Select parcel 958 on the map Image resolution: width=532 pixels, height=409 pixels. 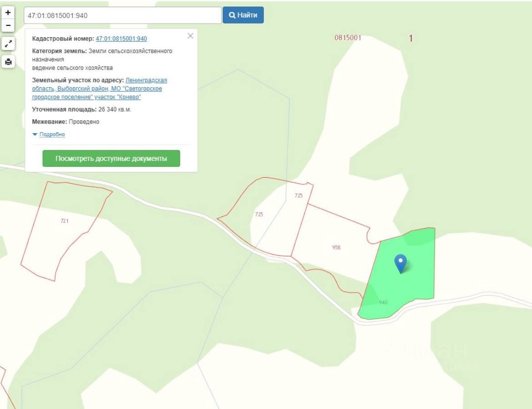click(x=336, y=247)
